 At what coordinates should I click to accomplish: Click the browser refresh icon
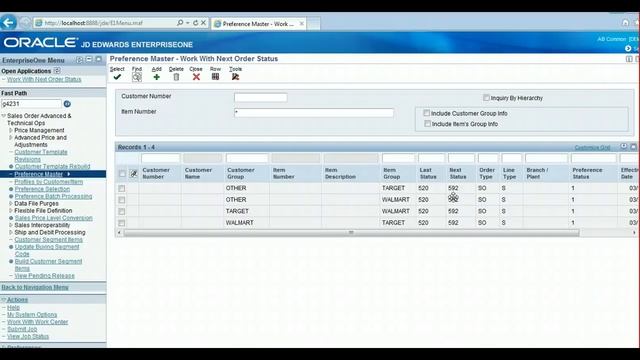click(x=196, y=23)
